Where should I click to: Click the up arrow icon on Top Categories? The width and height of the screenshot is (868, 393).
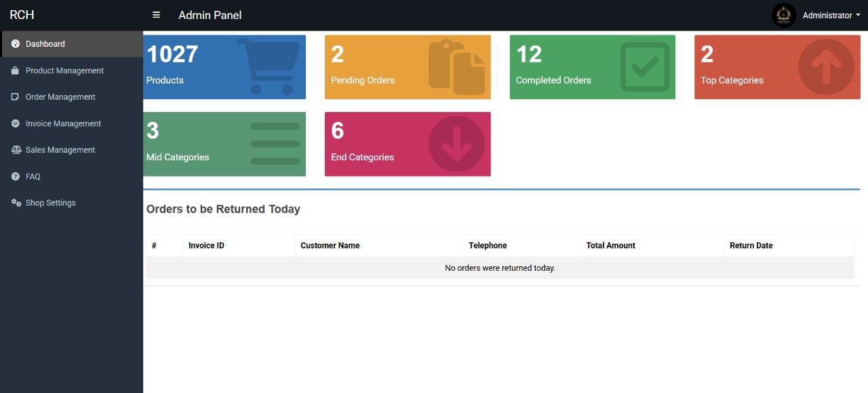coord(826,67)
